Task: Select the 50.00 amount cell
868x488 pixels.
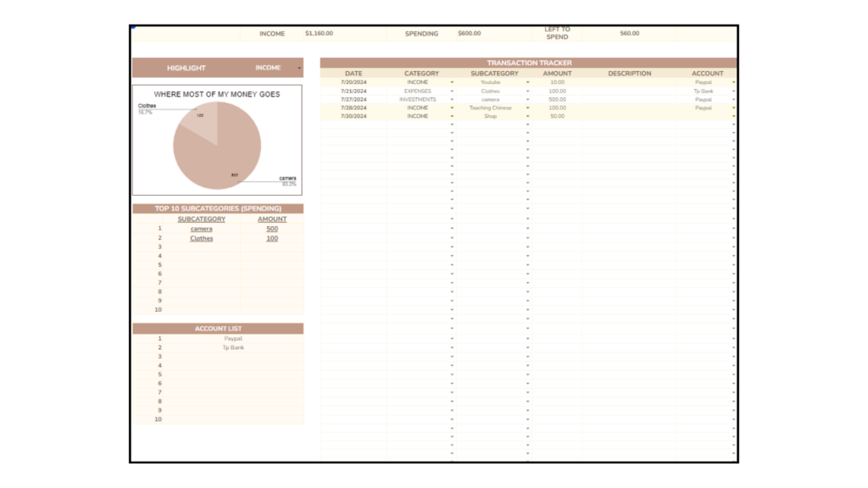Action: click(557, 116)
